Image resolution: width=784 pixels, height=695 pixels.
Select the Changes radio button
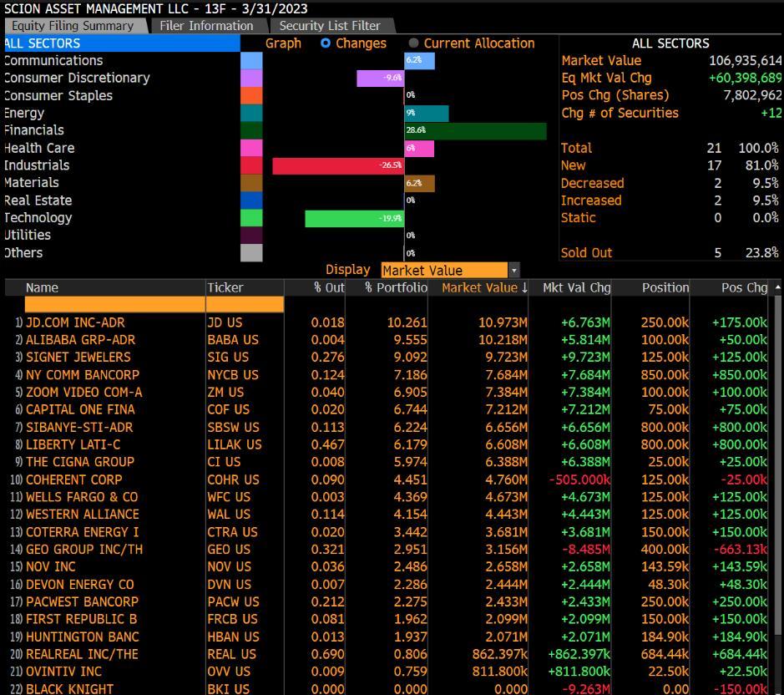[326, 43]
